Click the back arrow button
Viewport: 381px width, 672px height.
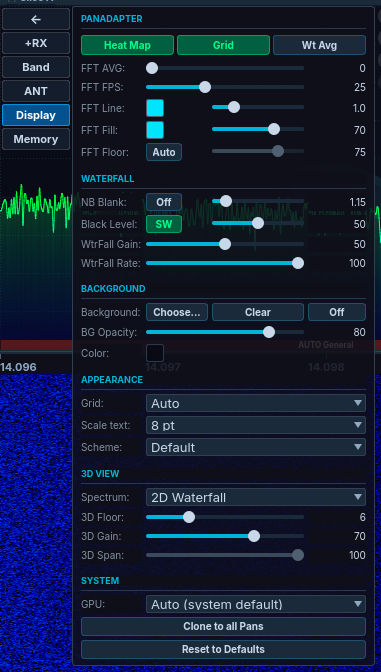tap(36, 19)
